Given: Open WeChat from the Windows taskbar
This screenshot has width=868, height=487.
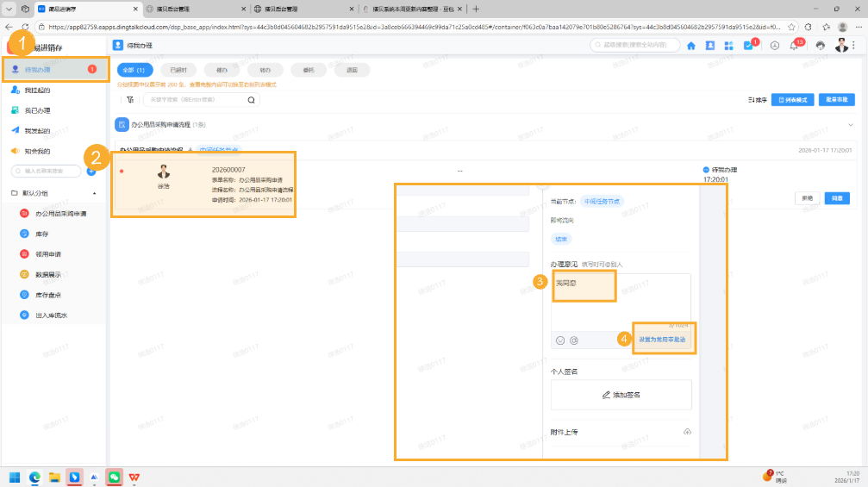Looking at the screenshot, I should tap(114, 477).
